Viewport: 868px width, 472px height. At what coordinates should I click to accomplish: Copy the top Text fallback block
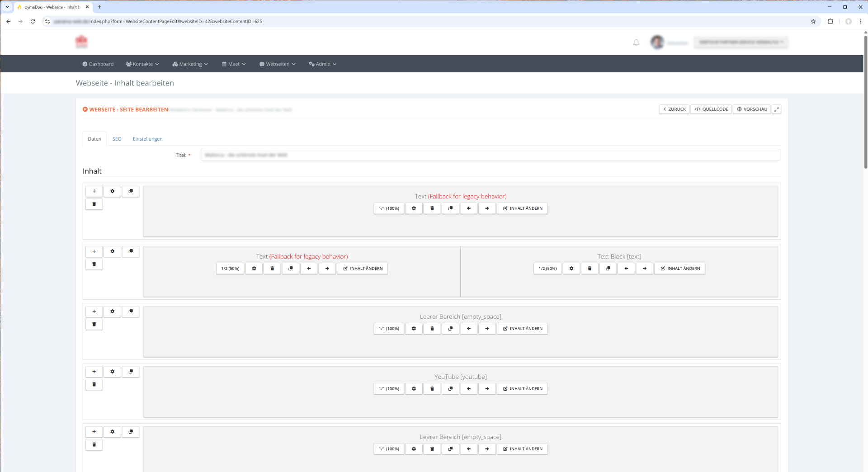click(450, 208)
